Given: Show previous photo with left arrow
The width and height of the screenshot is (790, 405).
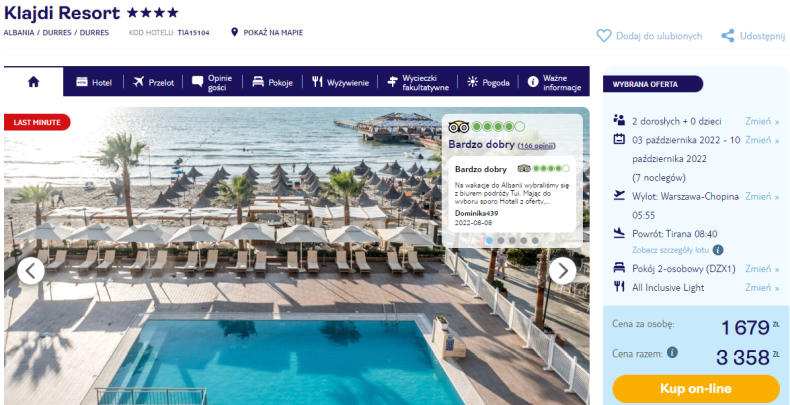Looking at the screenshot, I should (31, 271).
